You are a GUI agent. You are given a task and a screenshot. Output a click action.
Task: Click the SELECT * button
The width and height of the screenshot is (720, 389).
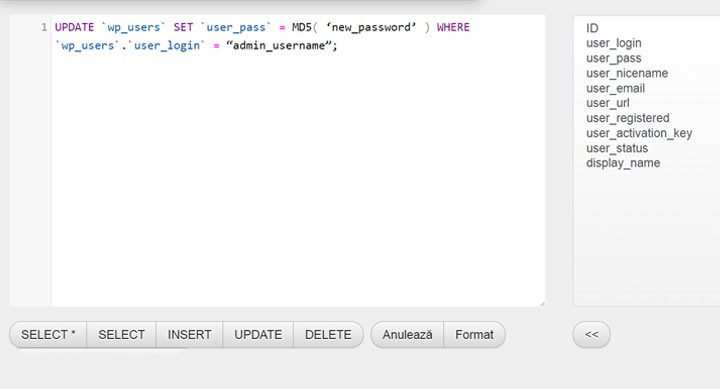click(x=48, y=335)
